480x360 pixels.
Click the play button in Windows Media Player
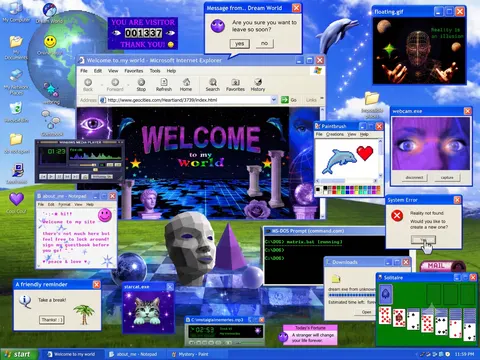[x=51, y=176]
